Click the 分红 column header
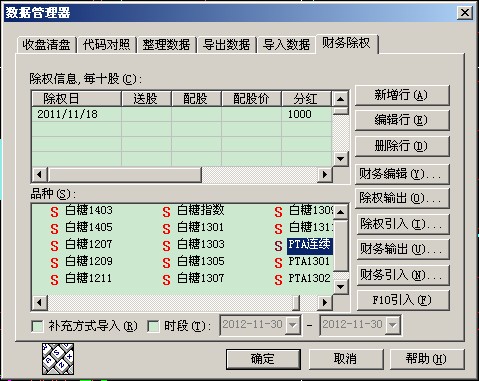This screenshot has height=381, width=479. tap(307, 99)
